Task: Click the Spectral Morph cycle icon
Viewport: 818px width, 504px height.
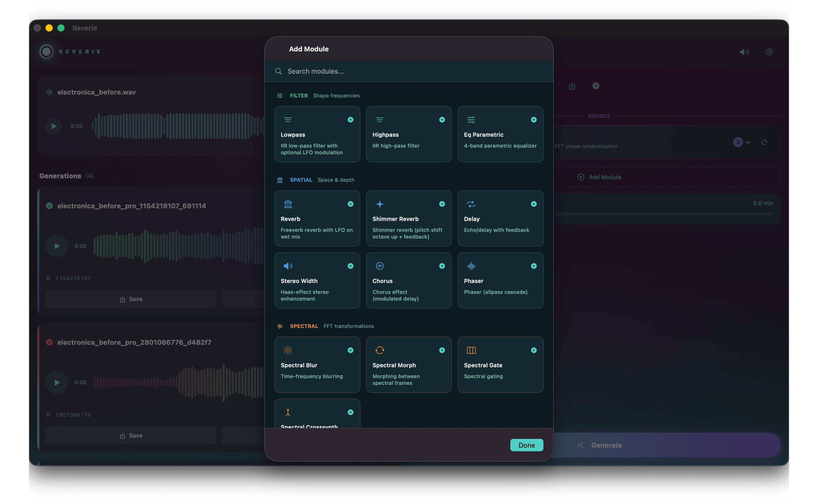Action: pyautogui.click(x=380, y=350)
